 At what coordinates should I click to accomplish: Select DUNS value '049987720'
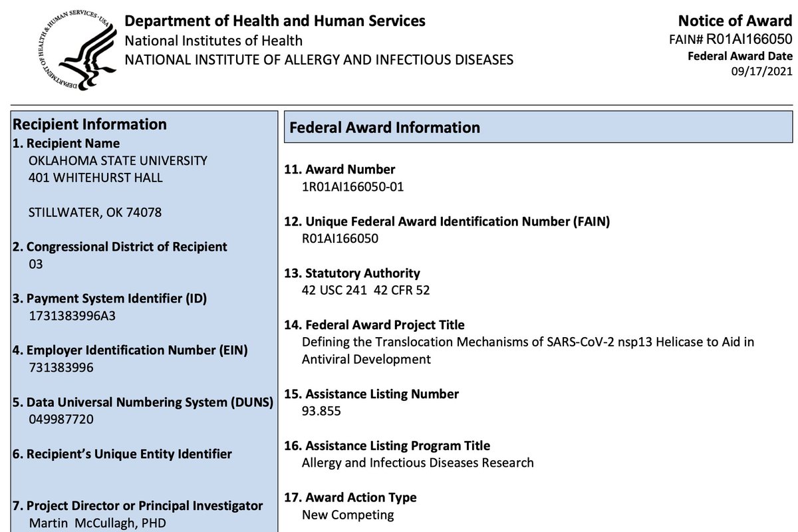coord(61,420)
